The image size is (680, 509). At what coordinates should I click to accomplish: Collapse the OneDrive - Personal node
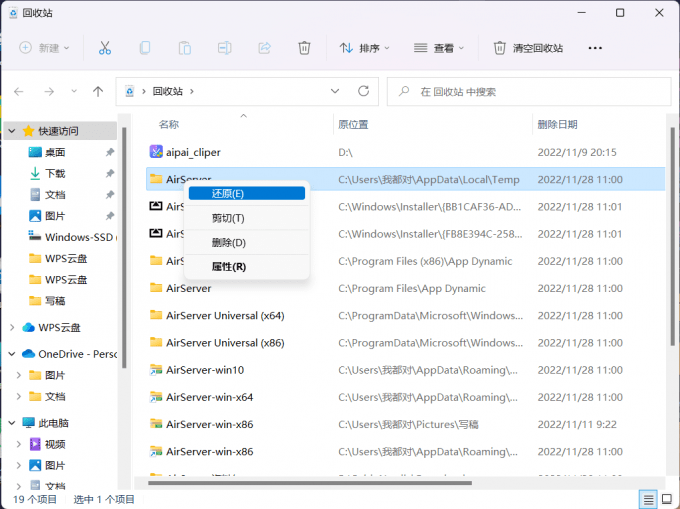(x=12, y=354)
